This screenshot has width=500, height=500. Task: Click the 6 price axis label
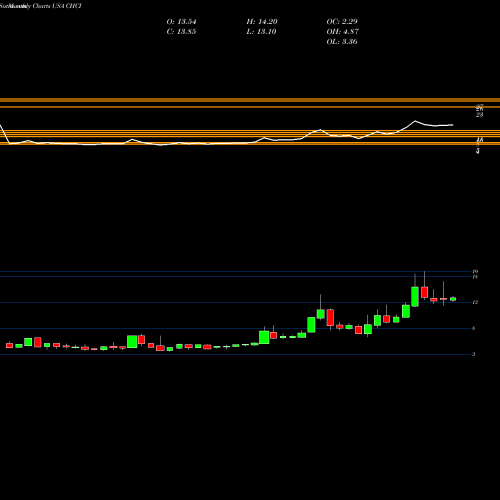click(474, 328)
